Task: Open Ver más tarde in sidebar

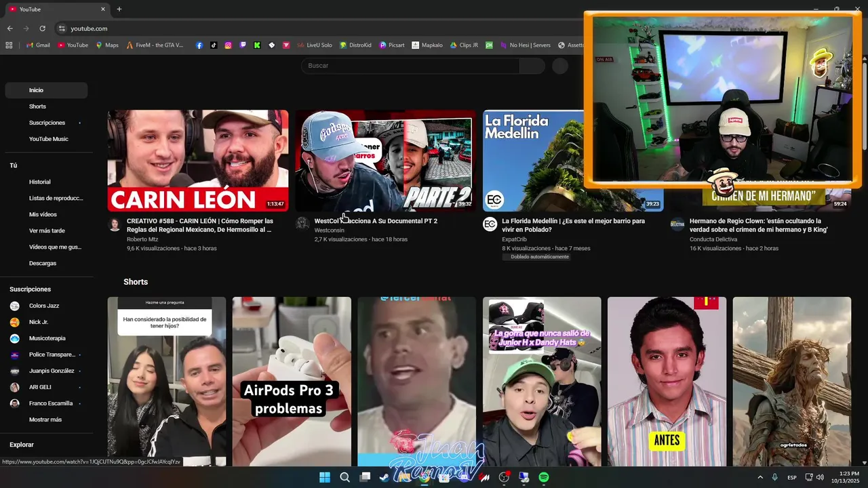Action: tap(46, 230)
